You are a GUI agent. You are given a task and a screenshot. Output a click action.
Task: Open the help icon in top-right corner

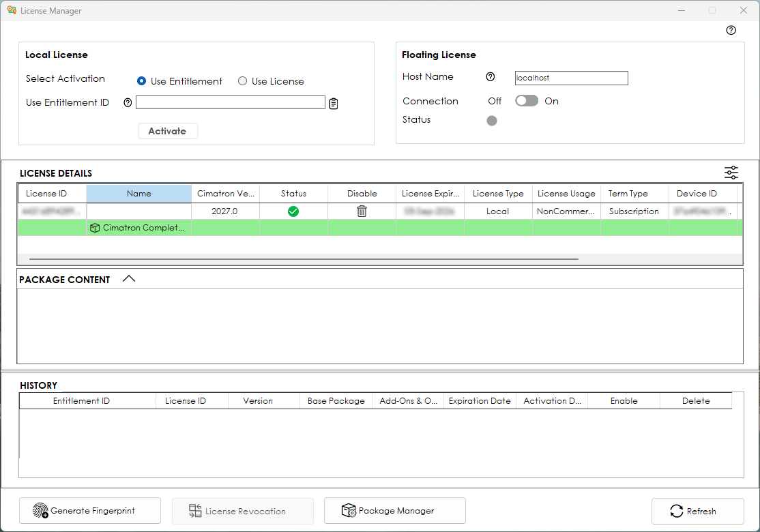731,30
